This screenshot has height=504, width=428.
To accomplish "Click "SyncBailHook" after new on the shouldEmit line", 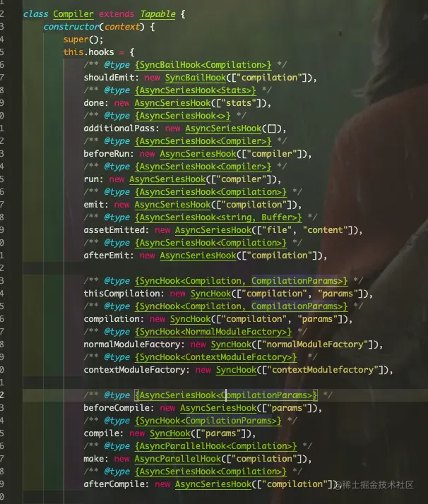I will (x=196, y=78).
